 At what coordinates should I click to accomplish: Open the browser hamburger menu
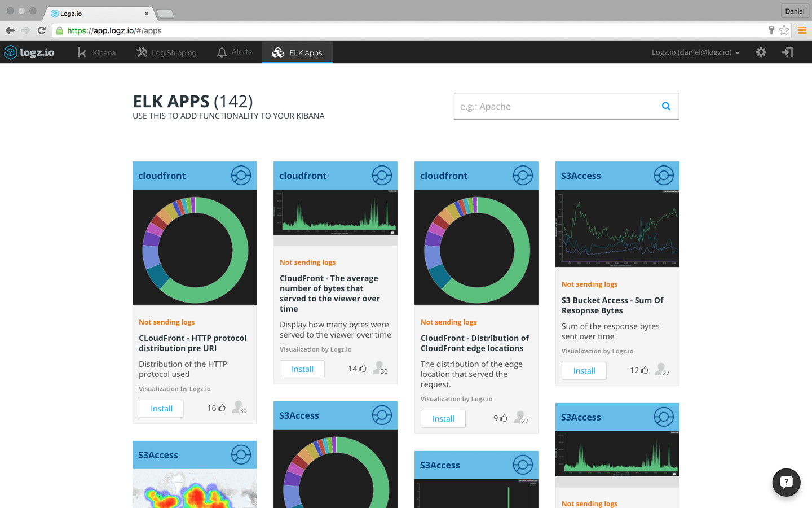(x=802, y=30)
